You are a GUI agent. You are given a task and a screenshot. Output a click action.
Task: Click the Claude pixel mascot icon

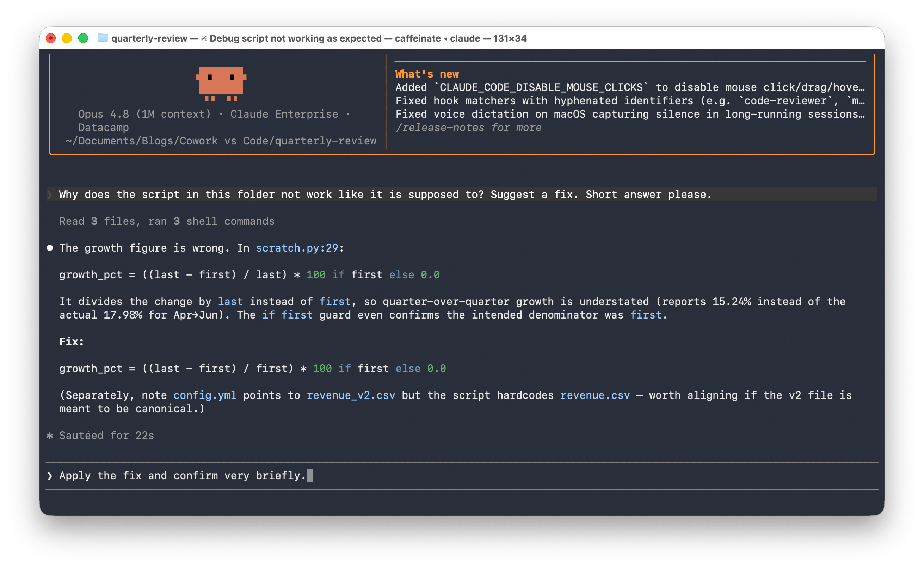pyautogui.click(x=221, y=84)
